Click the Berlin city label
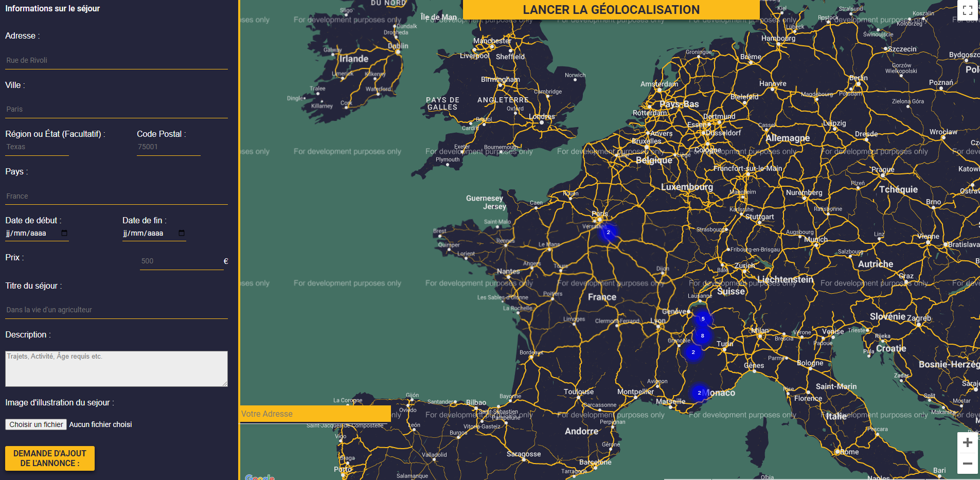Viewport: 980px width, 480px height. pyautogui.click(x=858, y=78)
